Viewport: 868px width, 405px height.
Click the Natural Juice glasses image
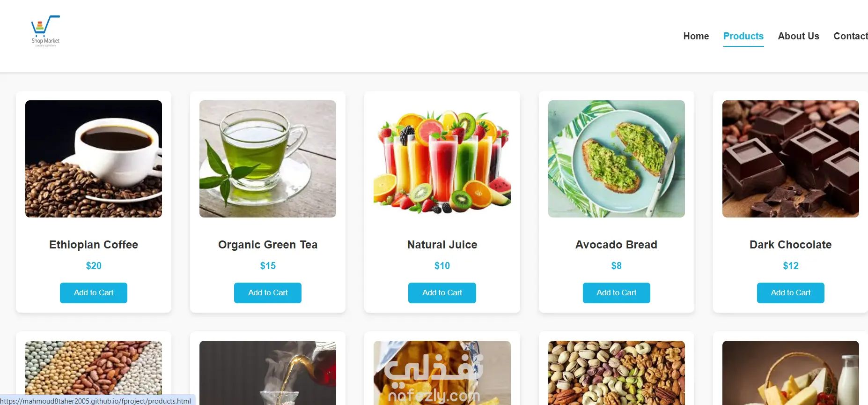coord(442,159)
